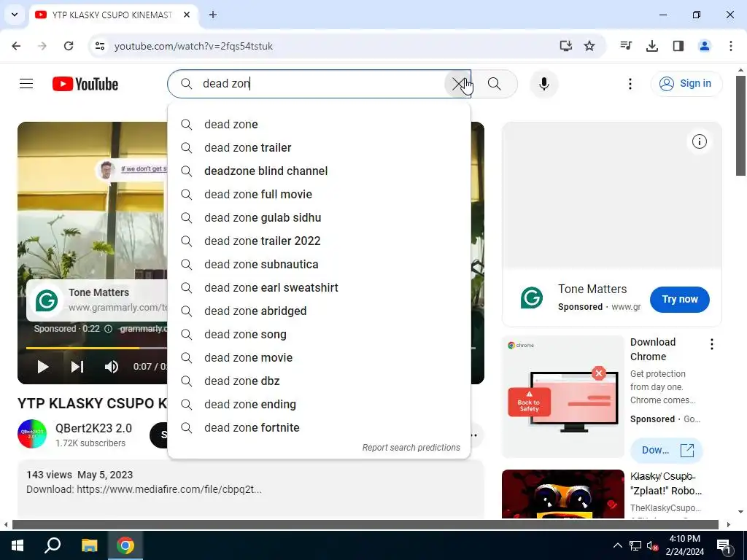Image resolution: width=747 pixels, height=560 pixels.
Task: Click inside the YouTube search field
Action: coord(320,84)
